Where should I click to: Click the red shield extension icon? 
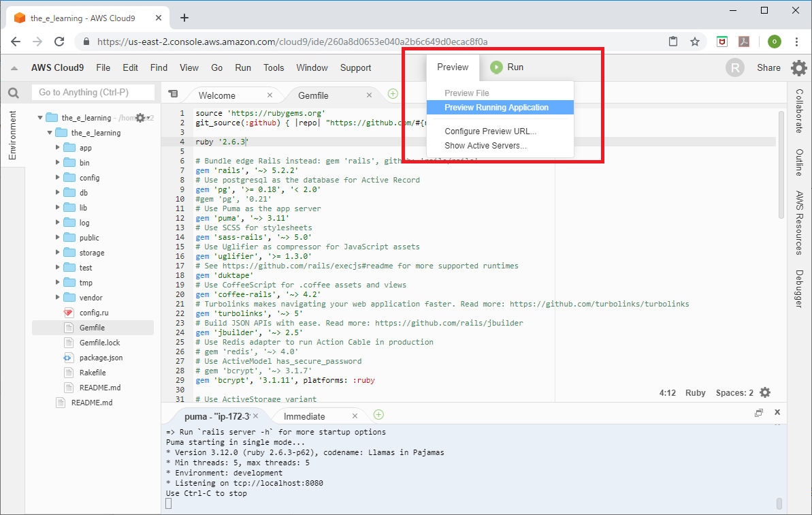click(722, 42)
